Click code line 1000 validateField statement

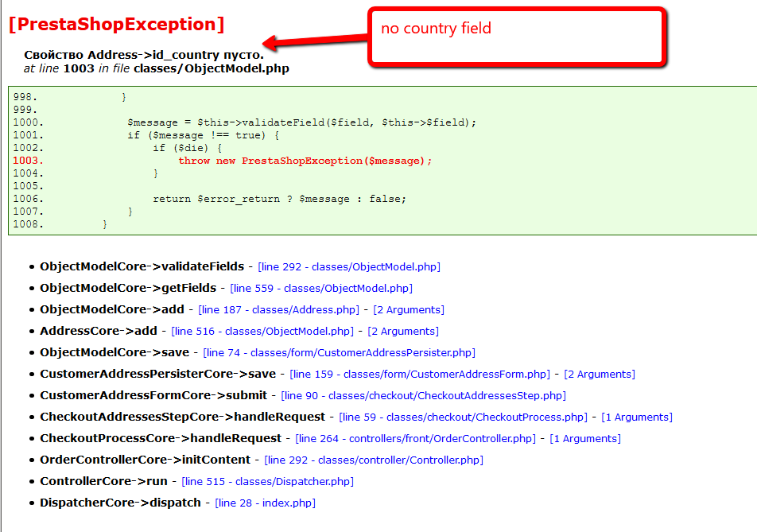coord(301,122)
